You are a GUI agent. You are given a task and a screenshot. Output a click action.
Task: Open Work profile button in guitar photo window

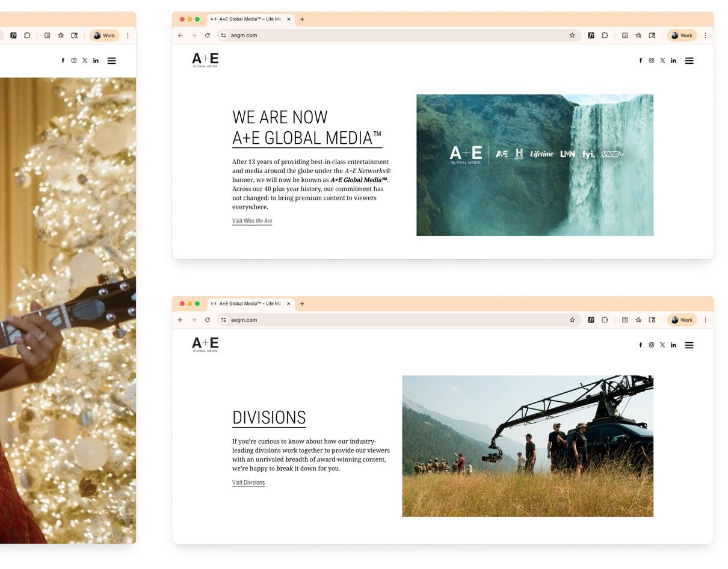(x=104, y=35)
